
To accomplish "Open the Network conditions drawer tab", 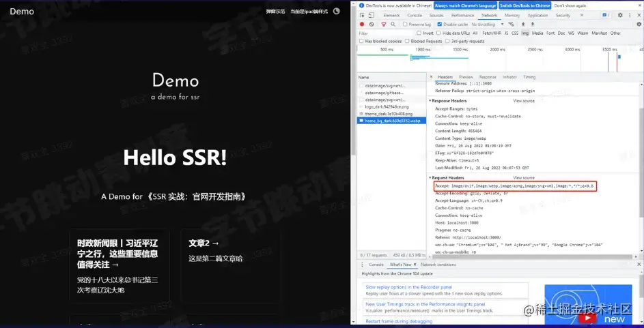I will [x=438, y=265].
